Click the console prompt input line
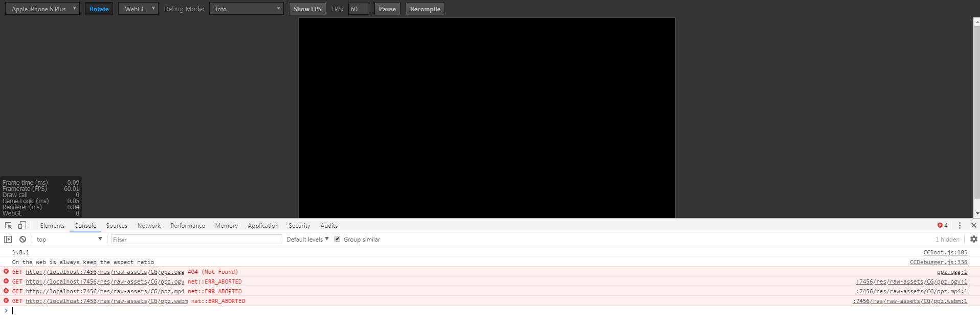Viewport: 980px width, 325px height. [491, 311]
